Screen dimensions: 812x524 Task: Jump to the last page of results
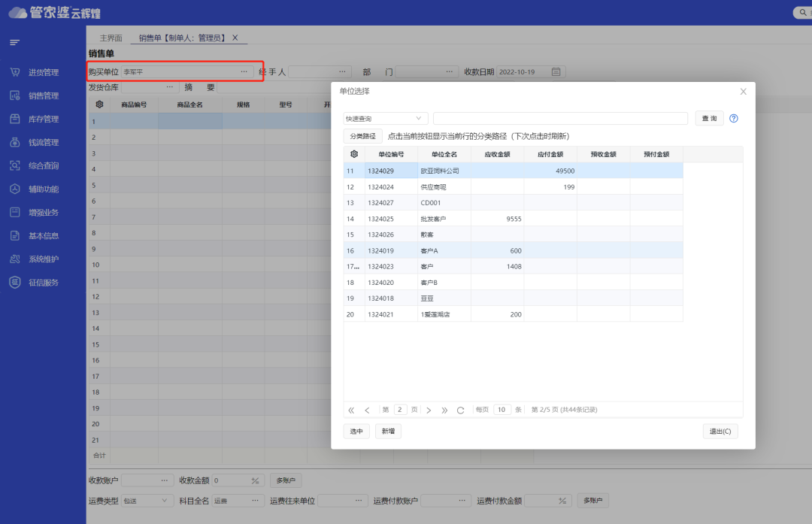pos(444,410)
